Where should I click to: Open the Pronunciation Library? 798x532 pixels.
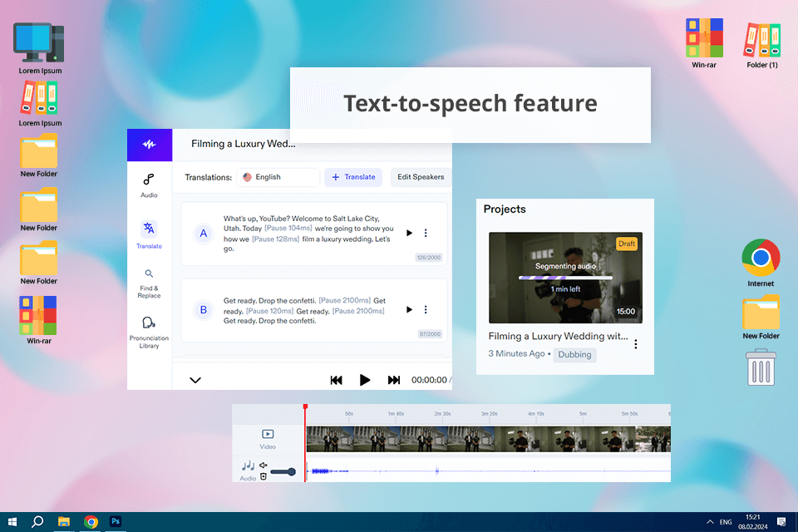(149, 332)
